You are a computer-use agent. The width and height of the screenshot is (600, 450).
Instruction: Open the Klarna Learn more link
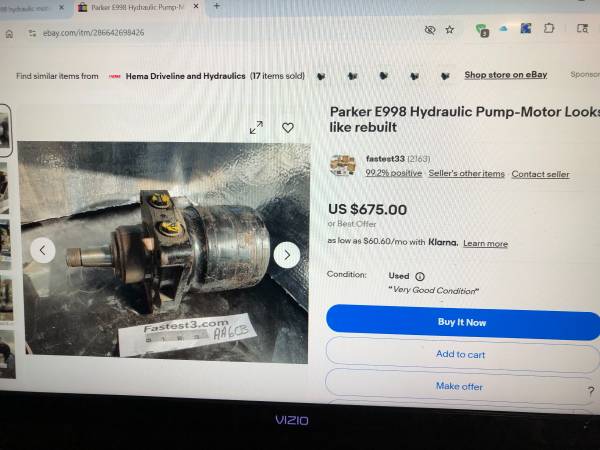pyautogui.click(x=485, y=243)
